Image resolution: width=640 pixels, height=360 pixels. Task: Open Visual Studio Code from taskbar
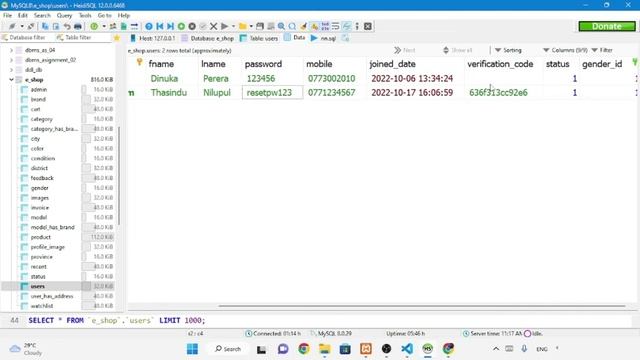(407, 349)
